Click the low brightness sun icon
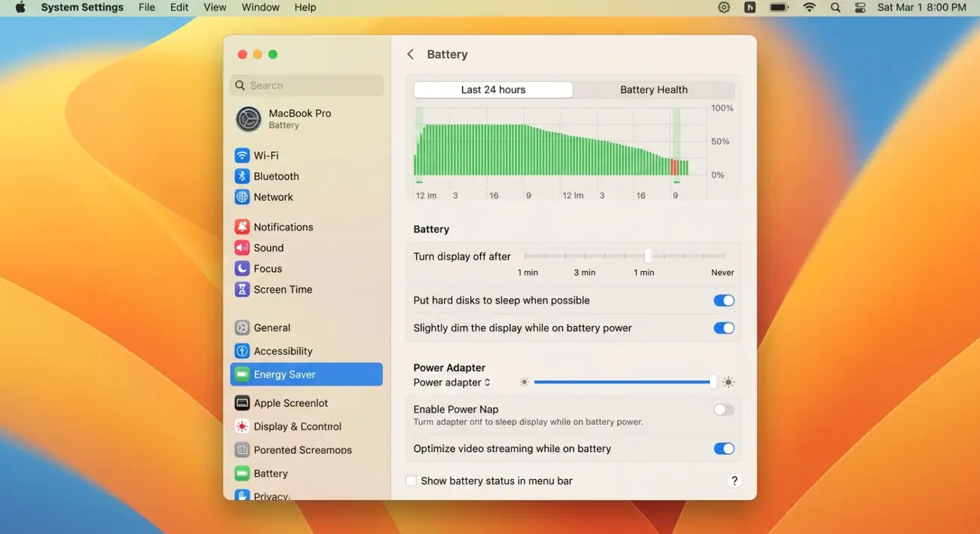Viewport: 980px width, 534px height. click(524, 383)
